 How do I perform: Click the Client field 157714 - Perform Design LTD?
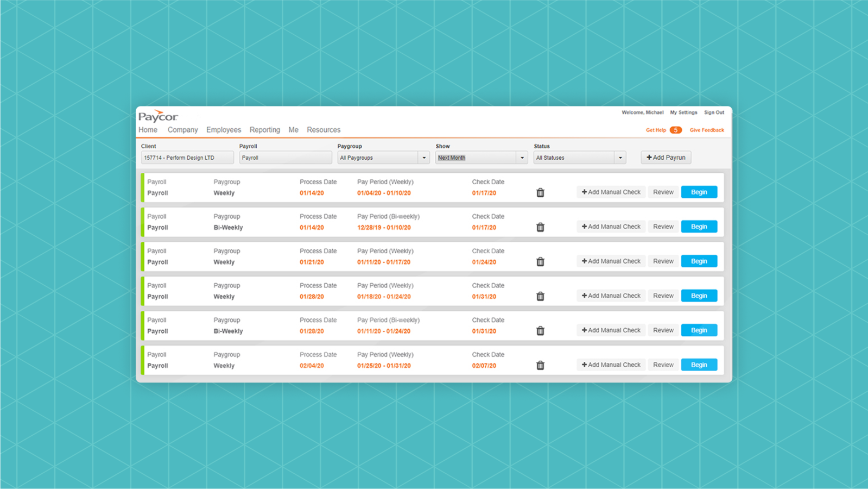187,158
